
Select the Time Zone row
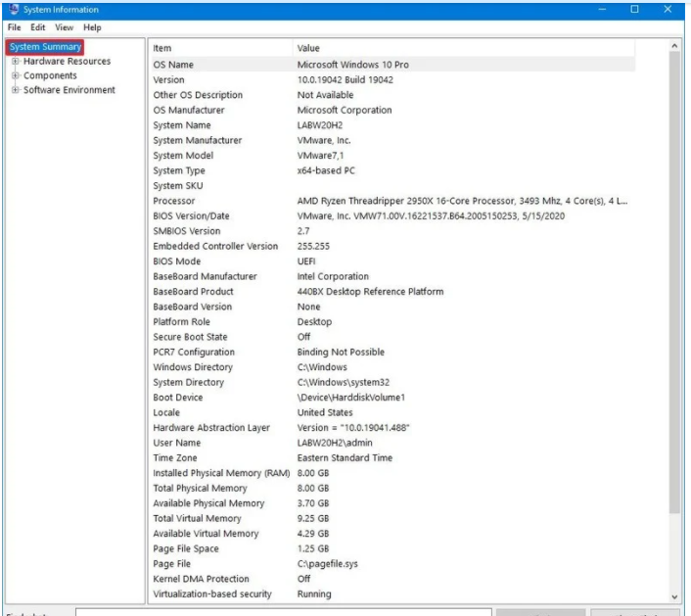[x=392, y=458]
